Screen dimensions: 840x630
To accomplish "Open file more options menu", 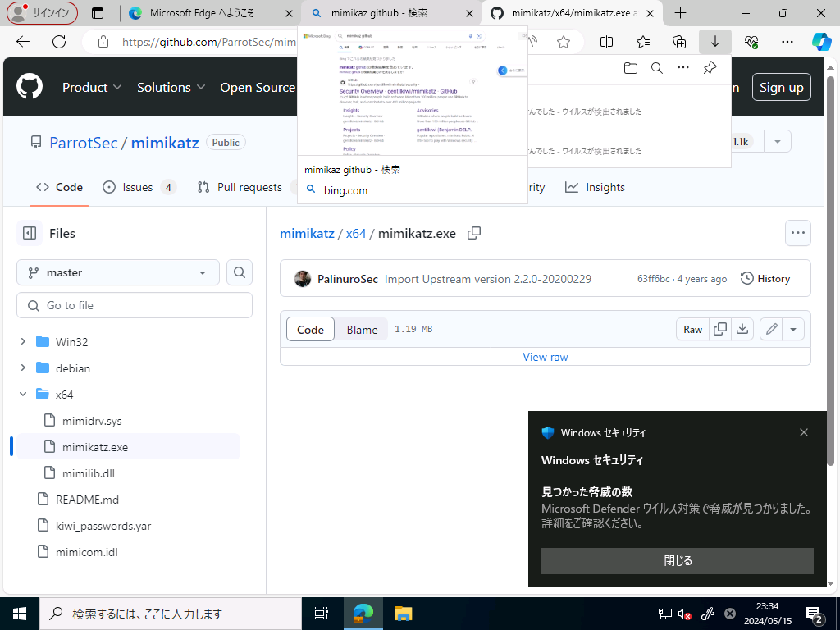I will (x=797, y=233).
